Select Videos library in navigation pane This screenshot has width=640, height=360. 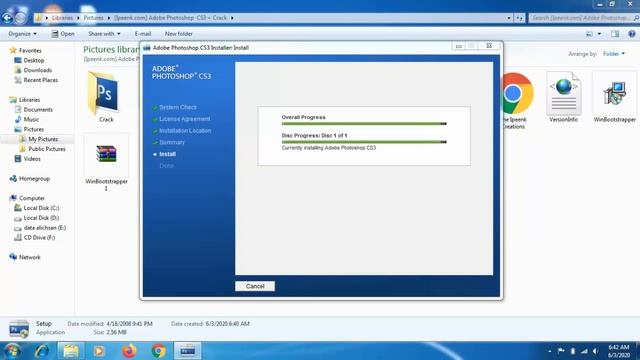(32, 159)
